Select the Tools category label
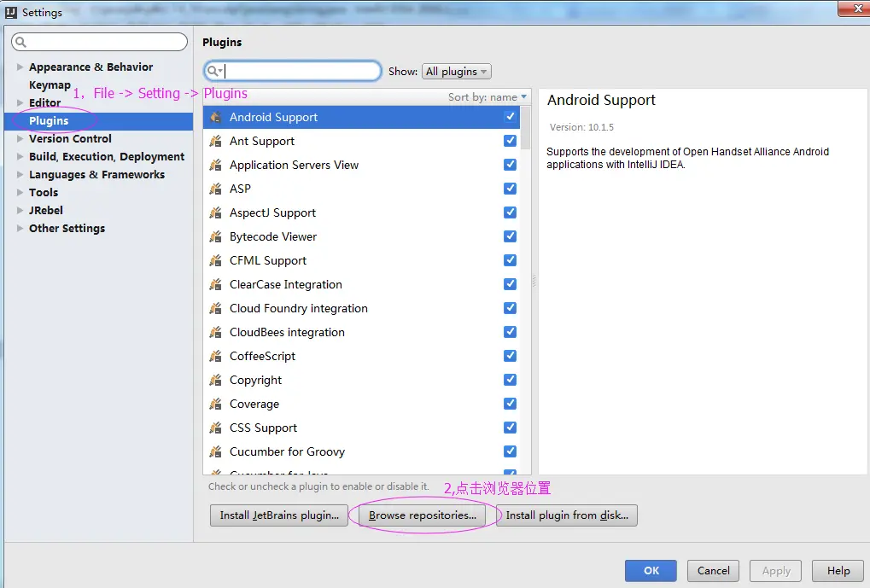The height and width of the screenshot is (588, 870). (x=44, y=193)
